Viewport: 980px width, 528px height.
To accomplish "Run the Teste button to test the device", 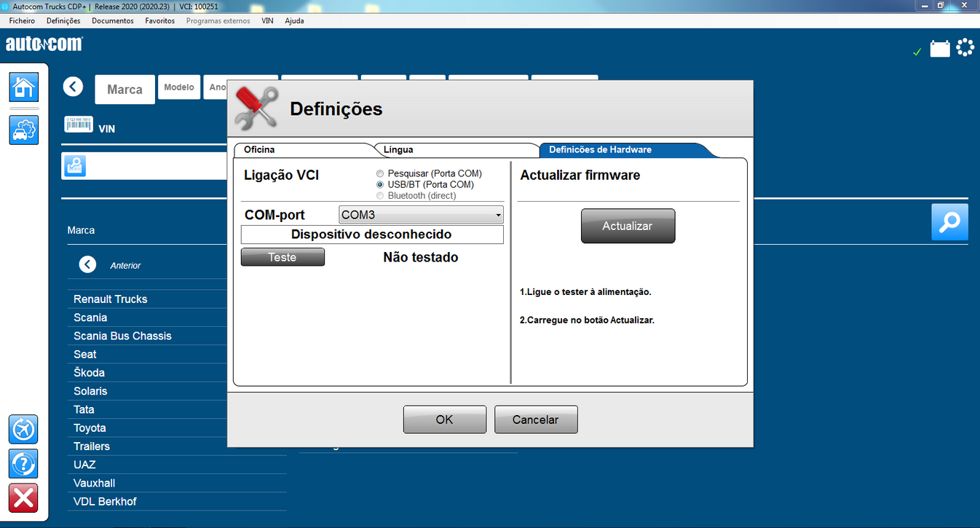I will point(282,256).
